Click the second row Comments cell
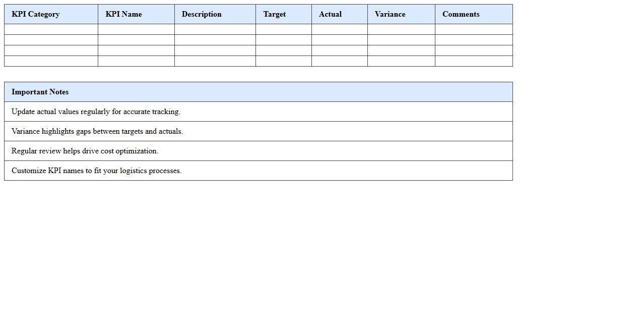The width and height of the screenshot is (644, 328). coord(474,39)
